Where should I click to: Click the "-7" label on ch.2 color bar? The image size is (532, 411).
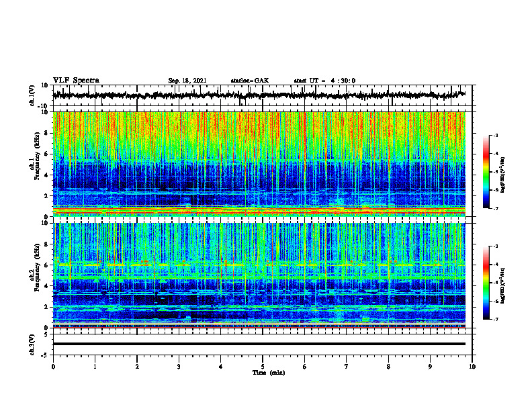pos(495,319)
